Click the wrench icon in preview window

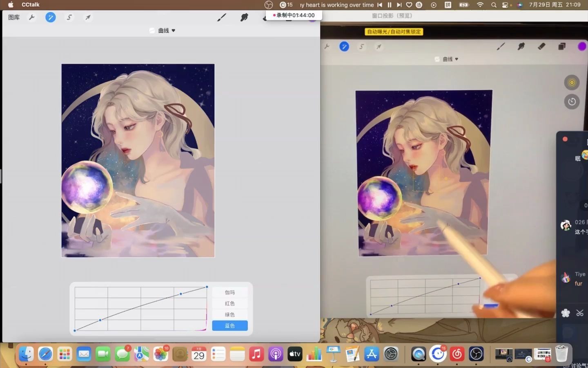[x=327, y=47]
